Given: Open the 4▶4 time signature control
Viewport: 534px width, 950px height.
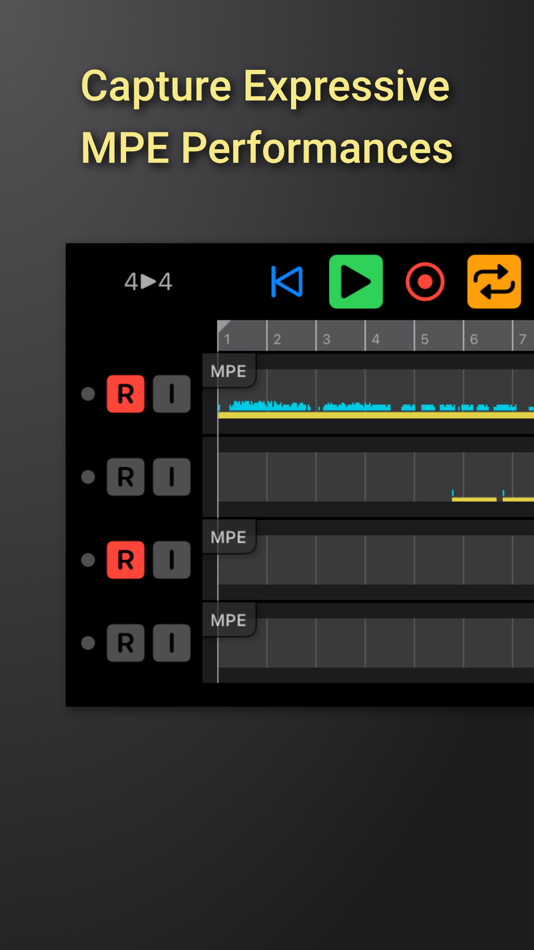Looking at the screenshot, I should [x=148, y=282].
